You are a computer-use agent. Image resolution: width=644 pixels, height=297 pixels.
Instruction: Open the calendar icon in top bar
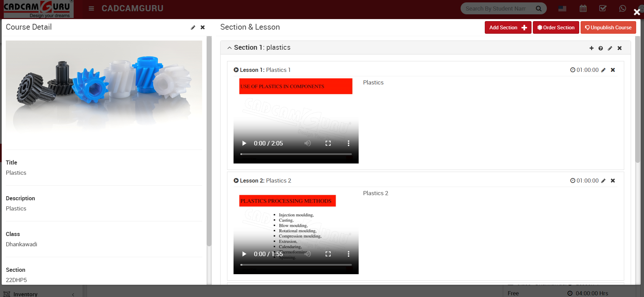coord(583,9)
